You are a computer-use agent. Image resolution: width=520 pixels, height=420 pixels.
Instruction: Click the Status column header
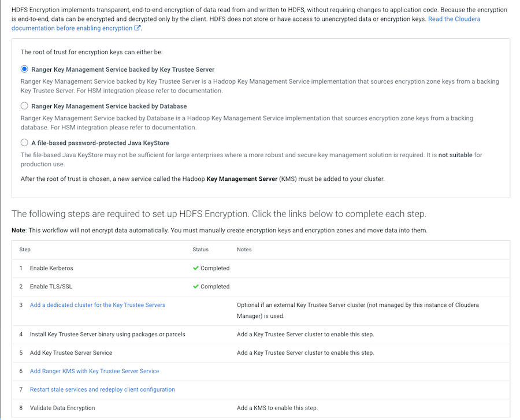tap(200, 250)
